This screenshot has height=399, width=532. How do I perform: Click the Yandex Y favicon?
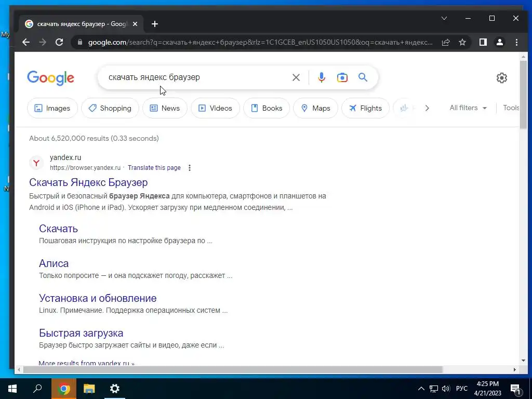click(x=36, y=163)
